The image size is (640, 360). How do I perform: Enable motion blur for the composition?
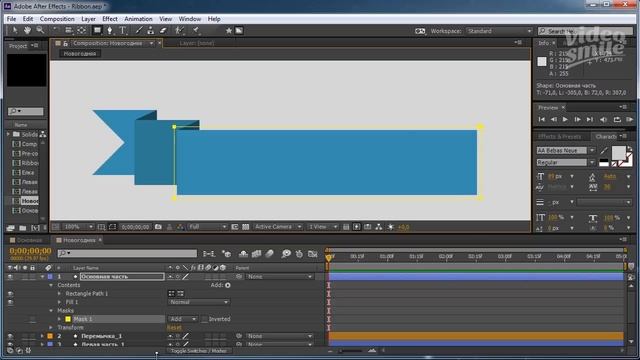(x=269, y=254)
